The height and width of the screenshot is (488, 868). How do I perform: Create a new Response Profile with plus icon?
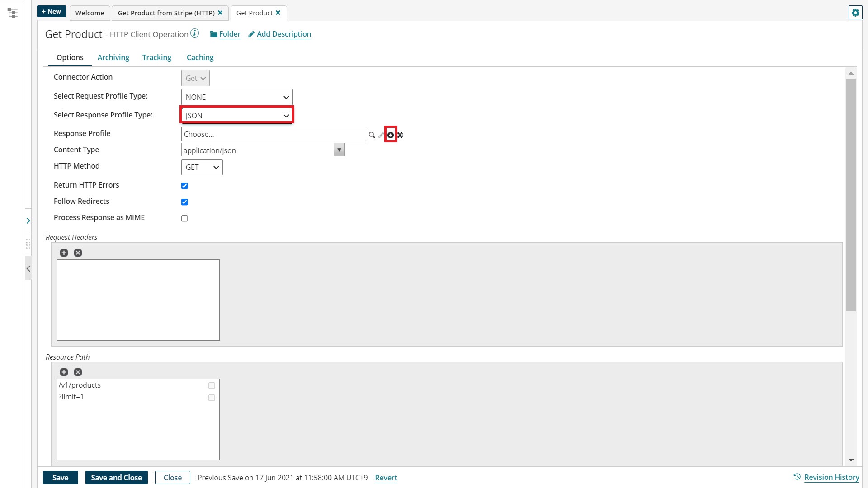point(390,135)
